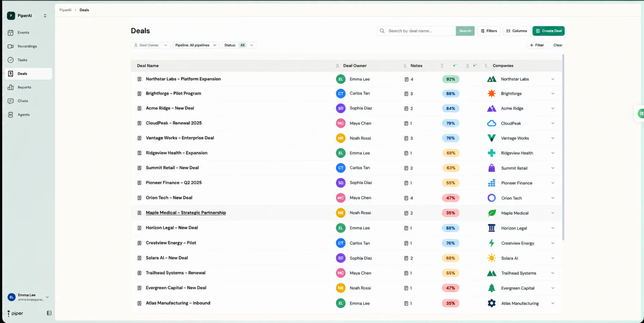Open Emma Lee account menu chevron
Viewport: 644px width, 323px height.
[x=47, y=297]
